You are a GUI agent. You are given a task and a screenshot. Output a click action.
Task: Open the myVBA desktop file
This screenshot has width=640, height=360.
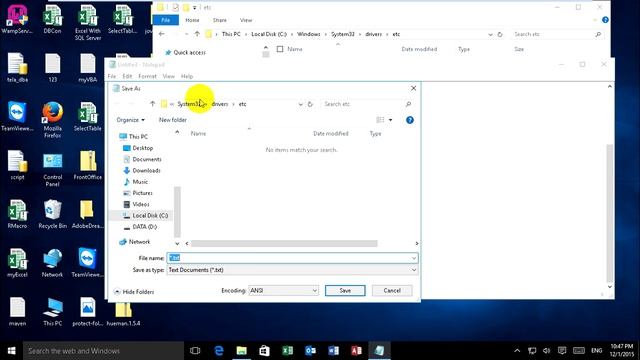87,68
